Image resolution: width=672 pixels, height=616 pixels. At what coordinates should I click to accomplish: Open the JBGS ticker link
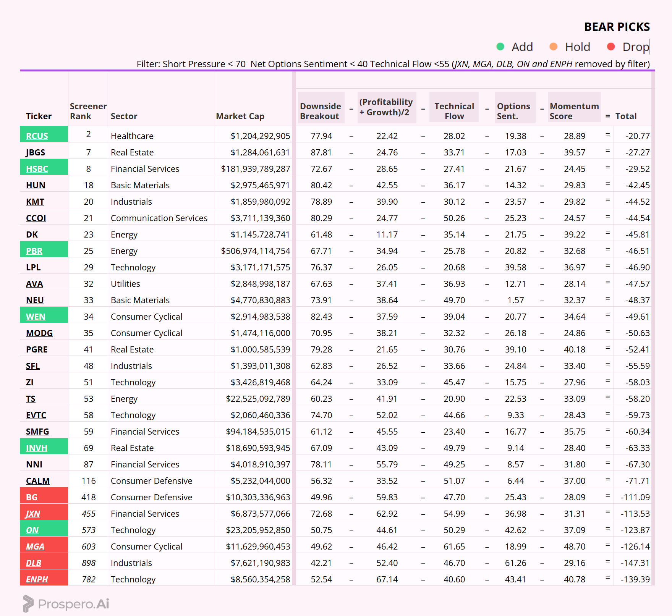click(x=36, y=152)
